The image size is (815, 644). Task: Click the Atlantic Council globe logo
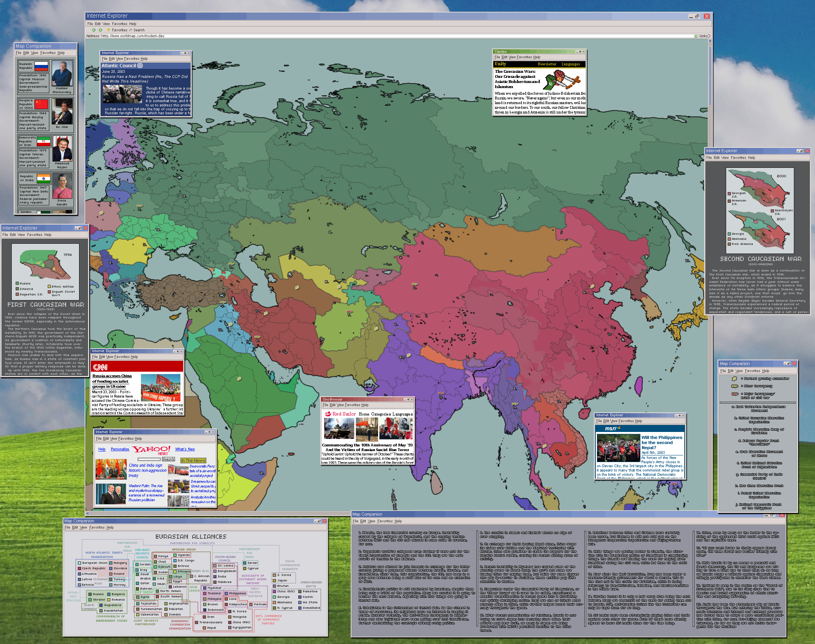[140, 66]
